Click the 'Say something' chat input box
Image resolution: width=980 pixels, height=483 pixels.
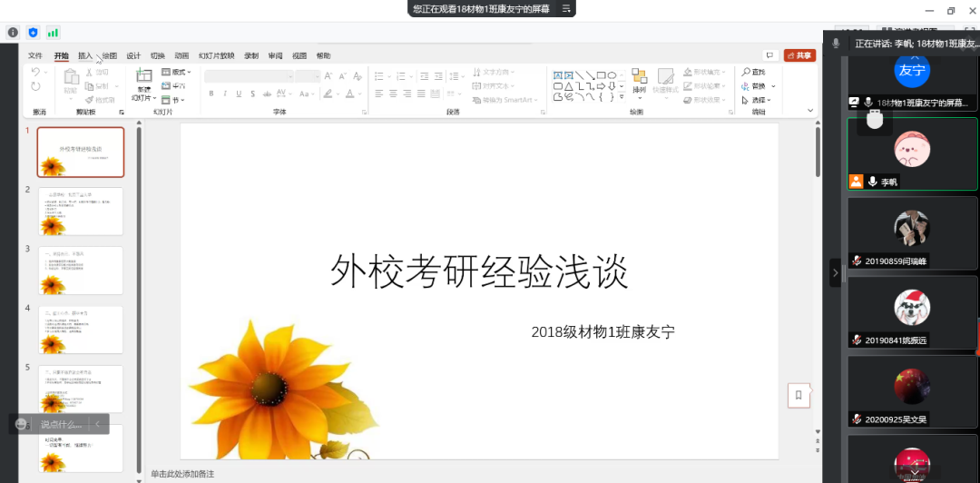click(x=61, y=424)
